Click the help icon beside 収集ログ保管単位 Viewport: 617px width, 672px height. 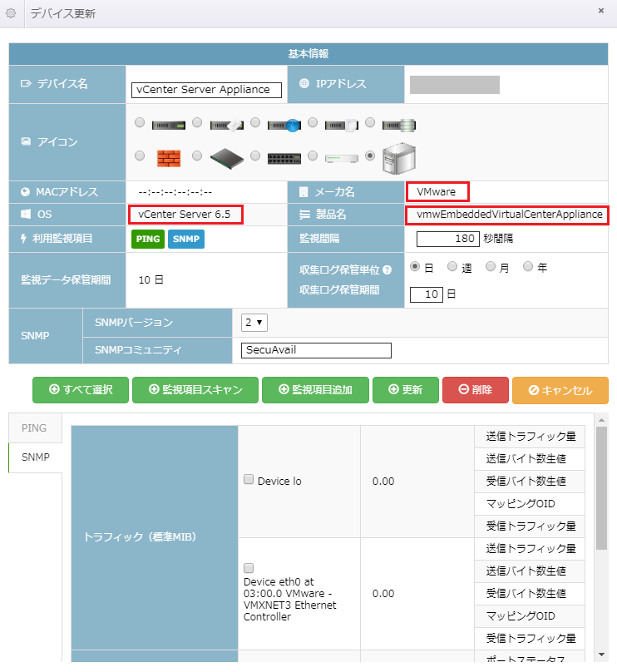click(387, 270)
